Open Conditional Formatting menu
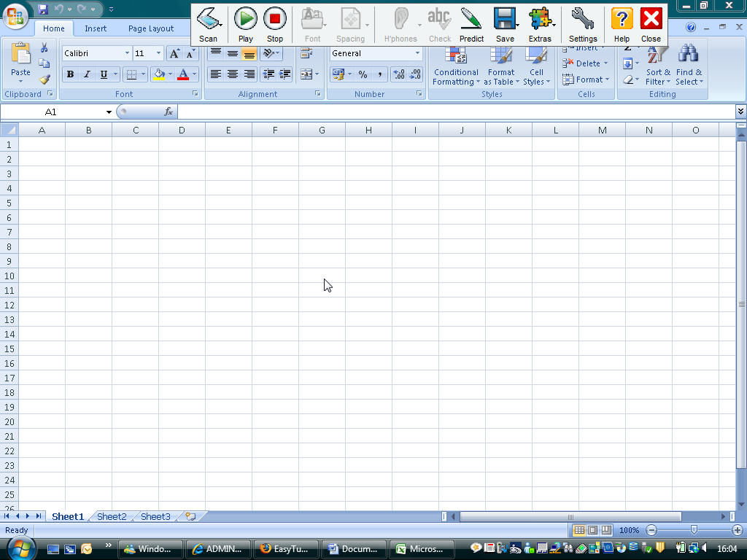 [x=456, y=67]
